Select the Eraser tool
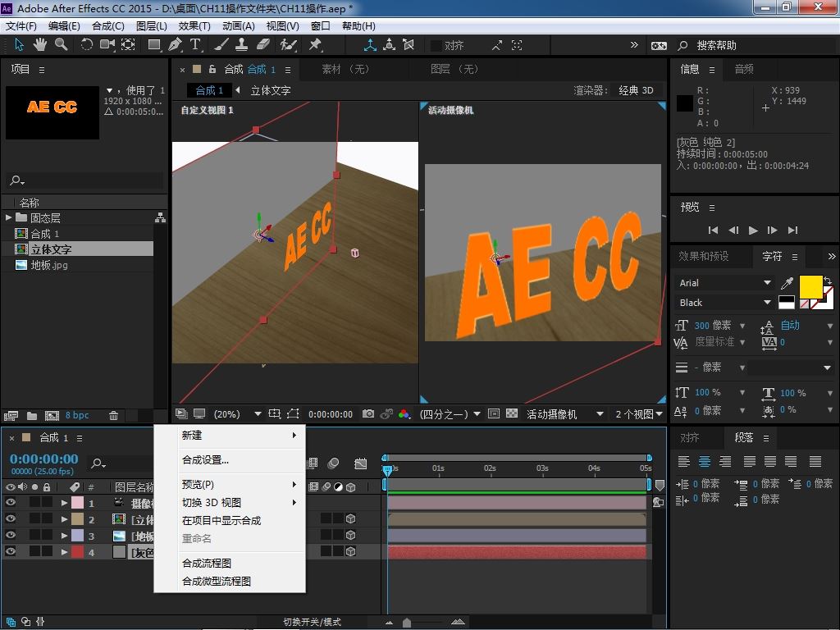The height and width of the screenshot is (630, 840). [263, 45]
